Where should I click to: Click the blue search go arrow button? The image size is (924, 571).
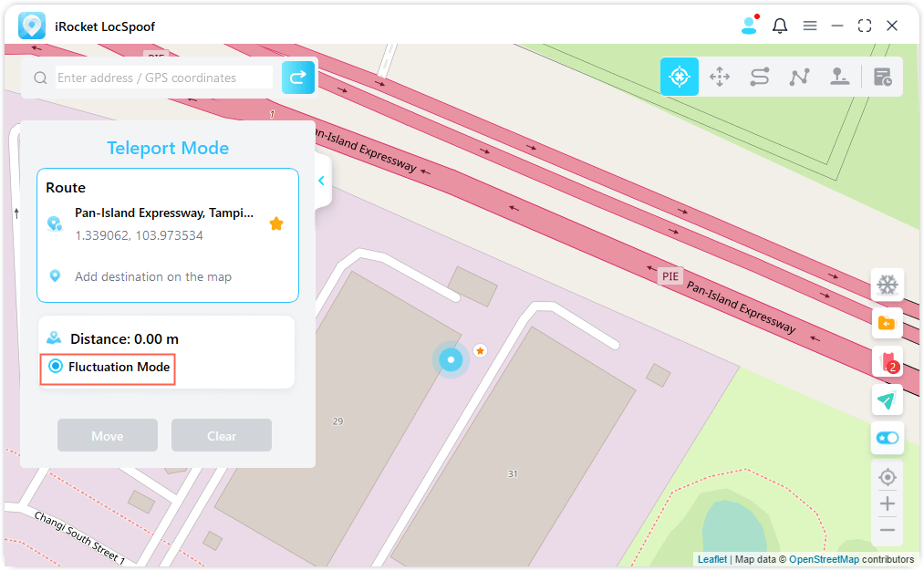[298, 78]
